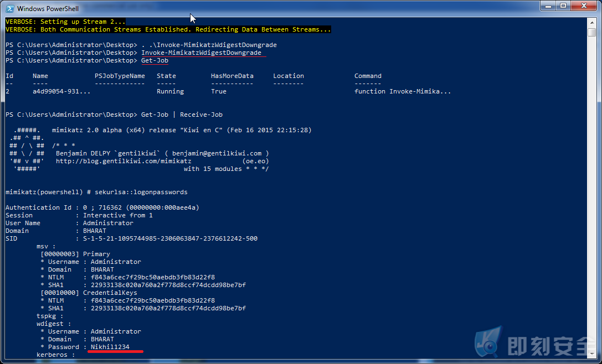This screenshot has width=602, height=364.
Task: Click the underlined Invoke-MimikatzWdigestDowngrade command
Action: [x=201, y=53]
